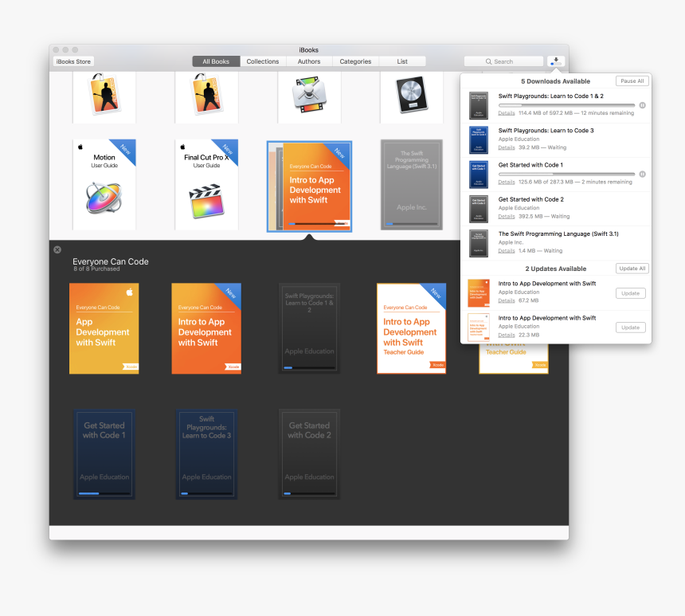This screenshot has height=616, width=685.
Task: Show Details for Swift Programming Language download
Action: click(507, 251)
